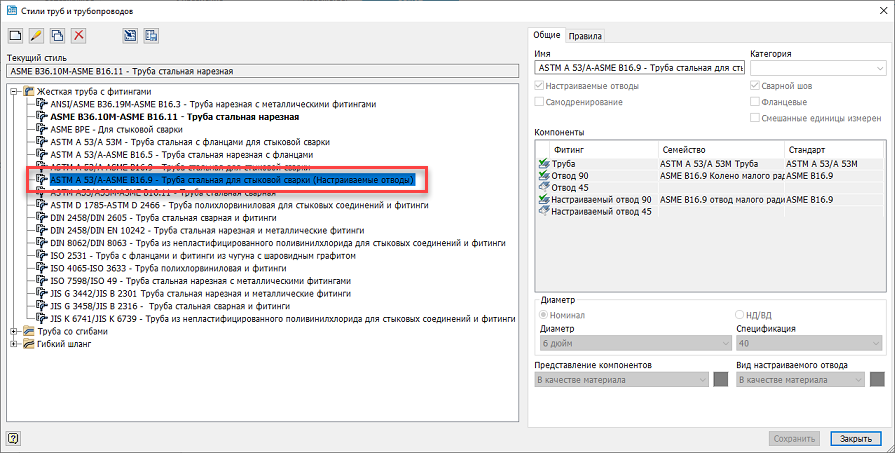895x453 pixels.
Task: Open the help question mark icon
Action: [14, 438]
